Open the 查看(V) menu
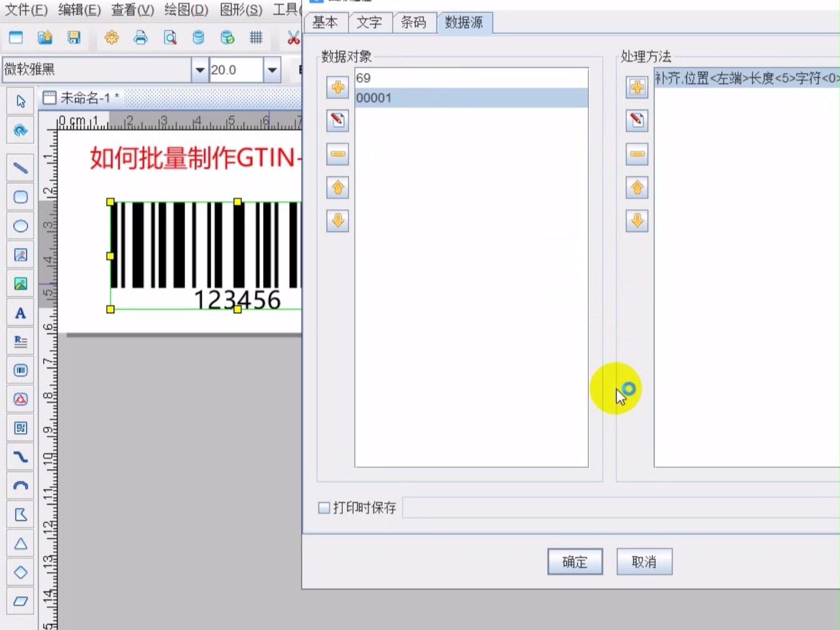Screen dimensions: 840x630 pos(132,10)
